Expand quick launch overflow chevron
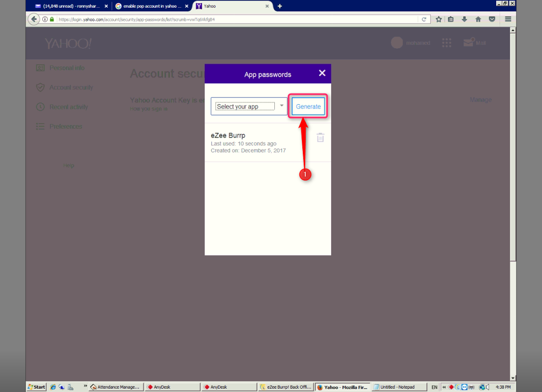The image size is (542, 392). 85,386
